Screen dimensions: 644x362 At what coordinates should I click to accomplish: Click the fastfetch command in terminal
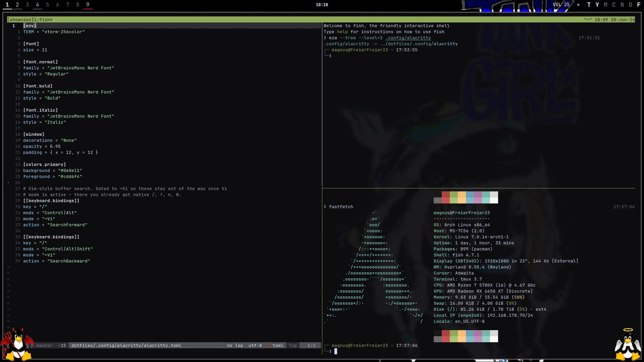pos(341,207)
